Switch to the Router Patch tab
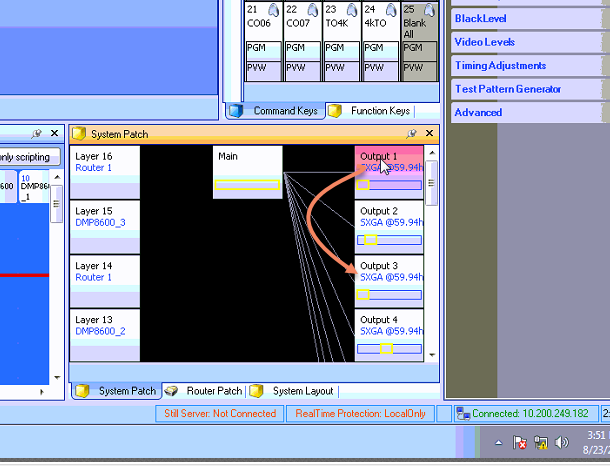610x466 pixels. (x=213, y=391)
